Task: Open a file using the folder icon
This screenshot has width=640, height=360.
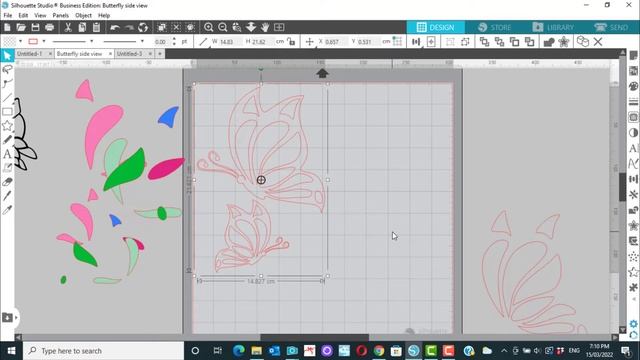Action: (21, 27)
